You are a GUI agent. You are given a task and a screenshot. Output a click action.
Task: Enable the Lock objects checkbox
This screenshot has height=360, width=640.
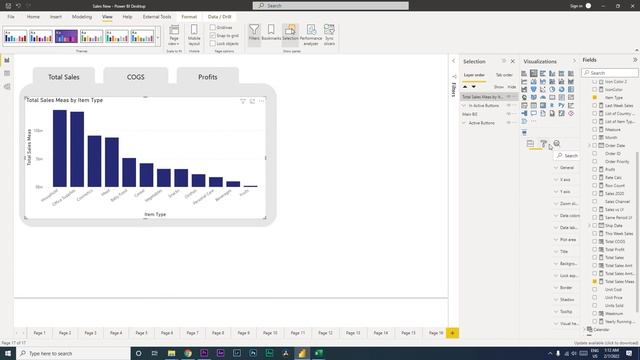tap(213, 43)
